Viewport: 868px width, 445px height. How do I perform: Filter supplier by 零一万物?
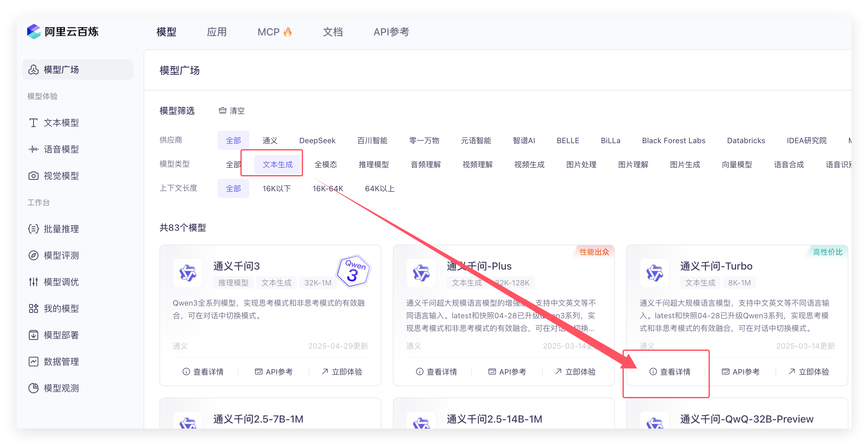[424, 140]
